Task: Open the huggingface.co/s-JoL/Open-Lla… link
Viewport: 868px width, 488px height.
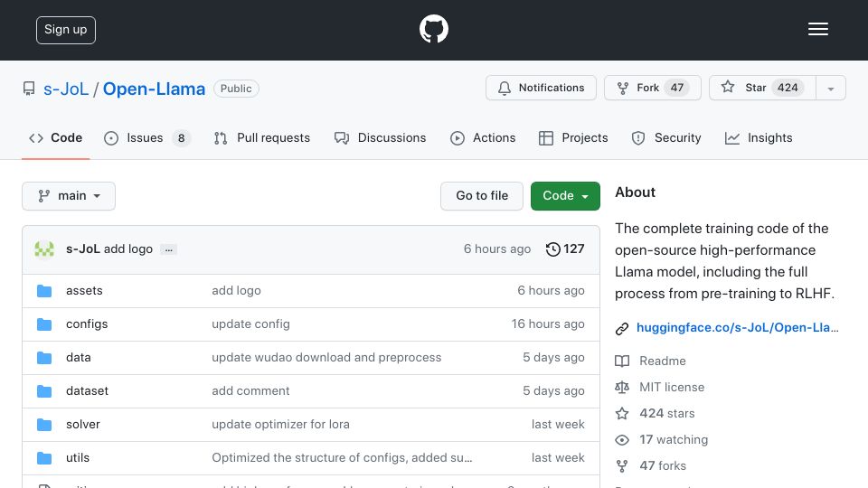Action: [738, 327]
